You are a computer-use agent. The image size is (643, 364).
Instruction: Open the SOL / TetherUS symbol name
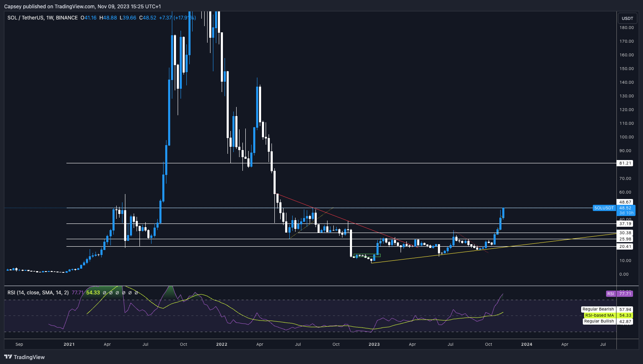point(26,18)
